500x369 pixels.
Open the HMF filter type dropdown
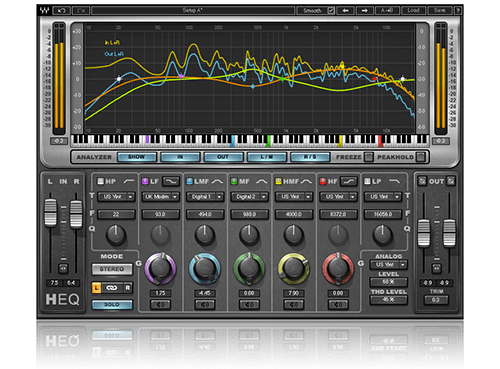coord(293,197)
